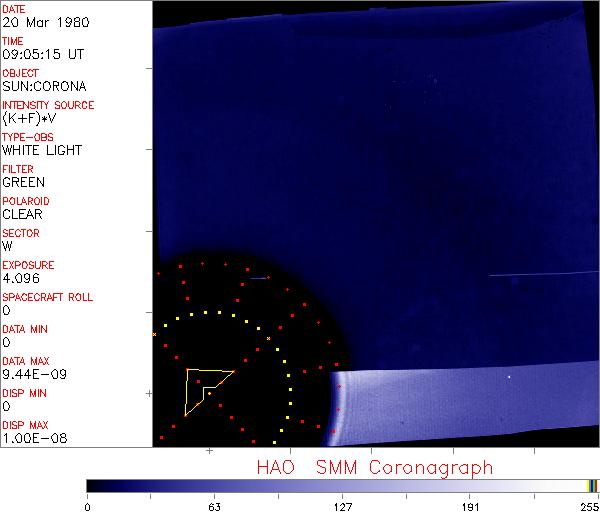Select the date value 20 Mar 1980

tap(46, 22)
